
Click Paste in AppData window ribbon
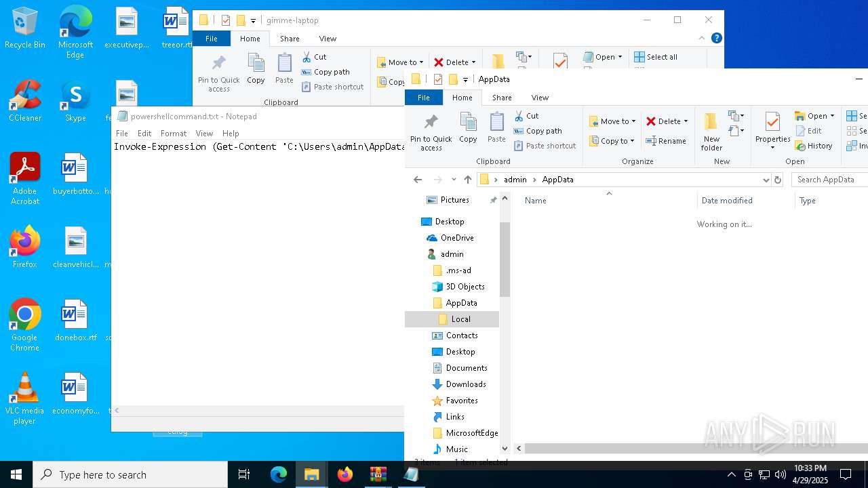coord(496,127)
